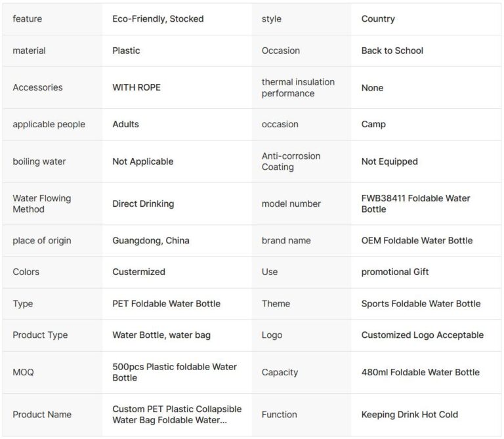
Task: Click 'Not Applicable' boiling water value
Action: 142,161
